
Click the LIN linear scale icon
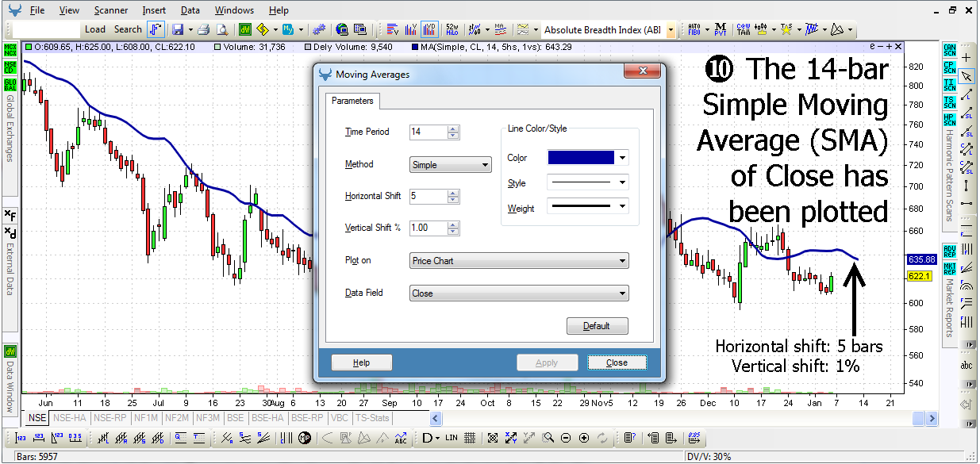click(x=452, y=438)
